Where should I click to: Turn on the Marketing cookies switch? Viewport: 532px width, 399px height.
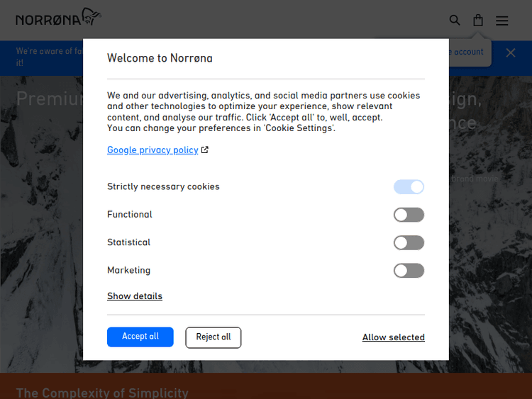(409, 271)
